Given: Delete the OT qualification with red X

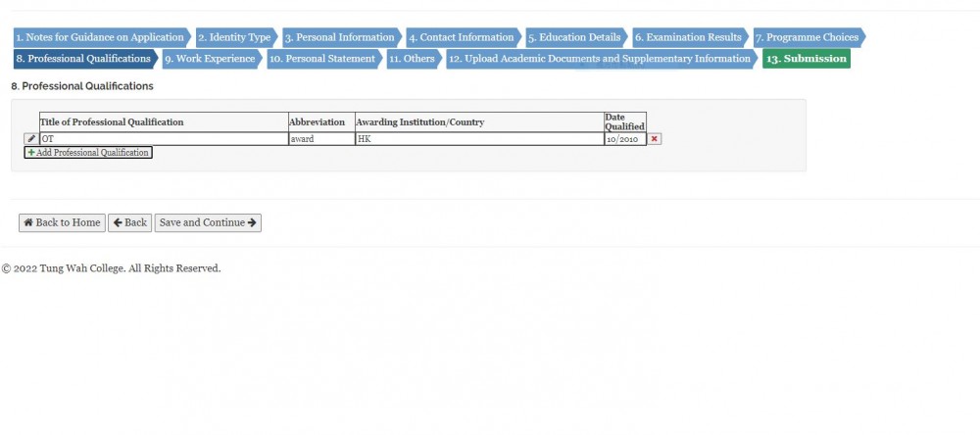Looking at the screenshot, I should click(655, 139).
